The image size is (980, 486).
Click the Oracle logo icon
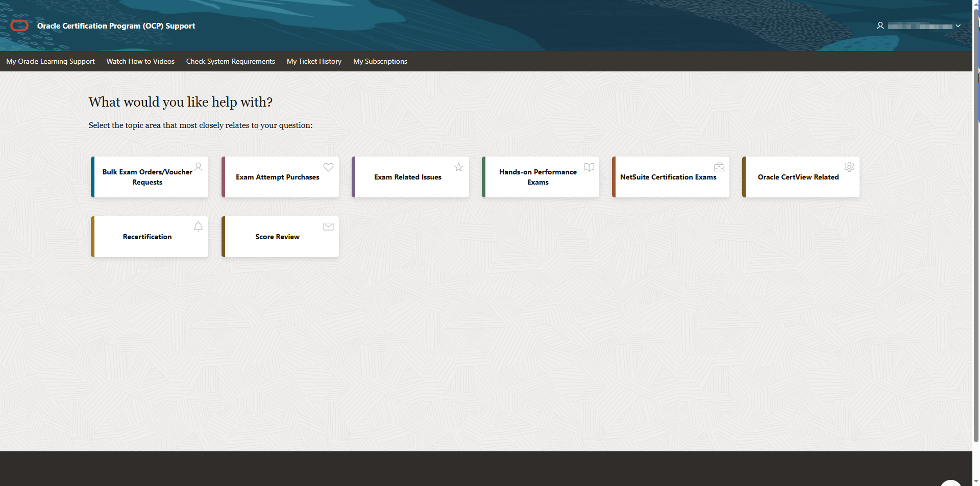click(x=19, y=25)
